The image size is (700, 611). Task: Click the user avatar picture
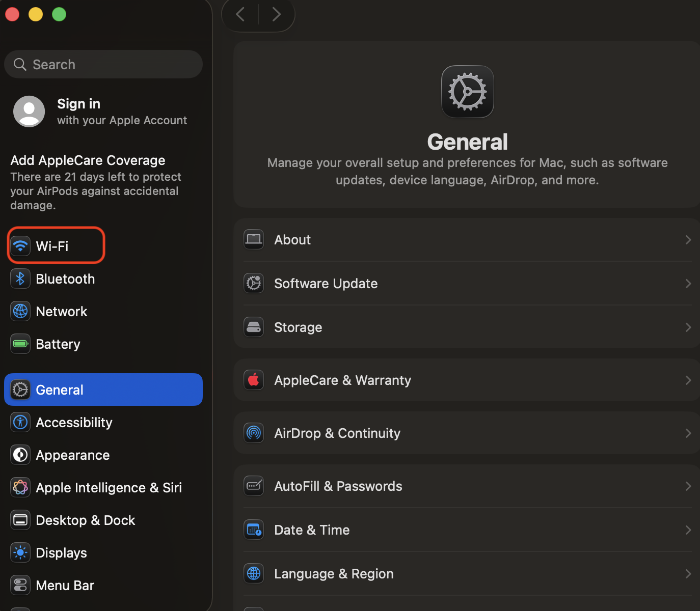pyautogui.click(x=29, y=112)
